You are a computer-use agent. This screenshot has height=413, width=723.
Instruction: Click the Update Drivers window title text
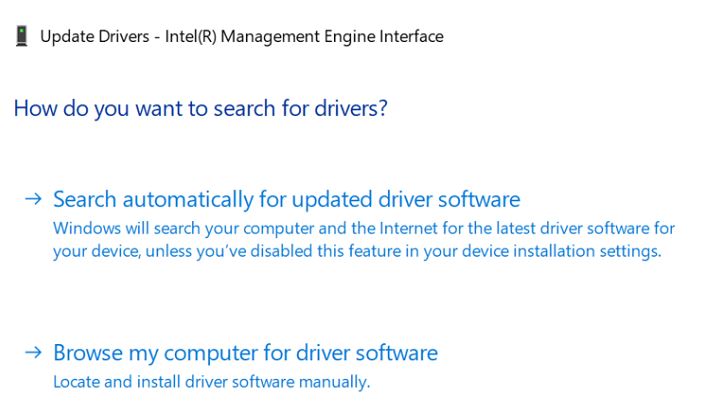241,37
